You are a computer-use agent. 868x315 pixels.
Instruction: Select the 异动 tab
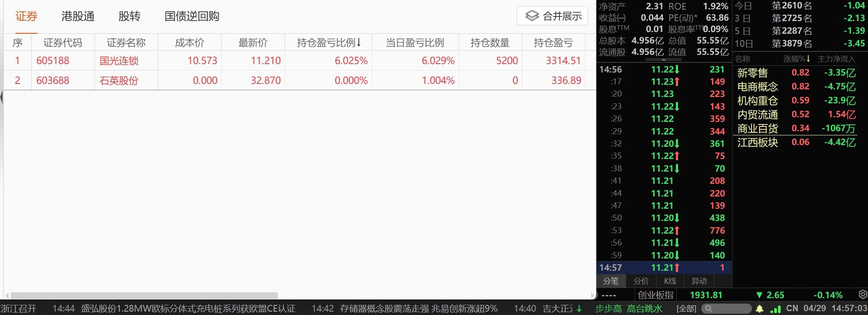699,281
